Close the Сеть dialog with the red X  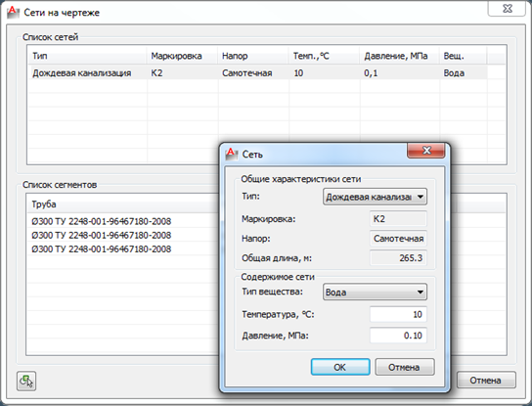click(425, 151)
